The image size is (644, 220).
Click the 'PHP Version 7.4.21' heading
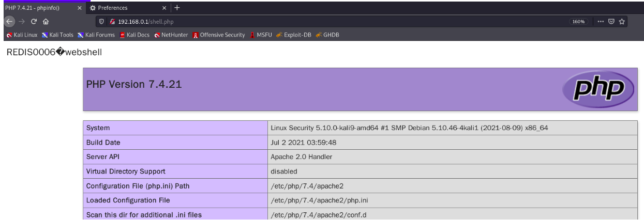[x=133, y=84]
